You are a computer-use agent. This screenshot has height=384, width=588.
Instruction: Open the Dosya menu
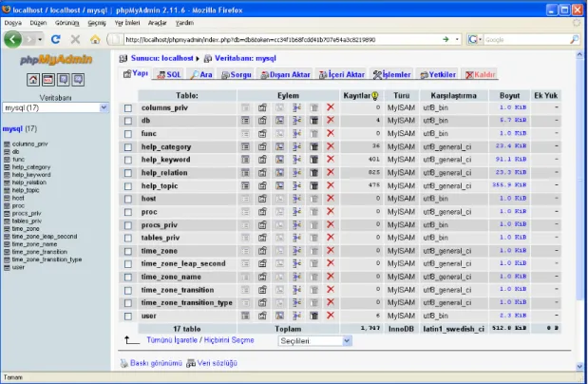click(12, 23)
